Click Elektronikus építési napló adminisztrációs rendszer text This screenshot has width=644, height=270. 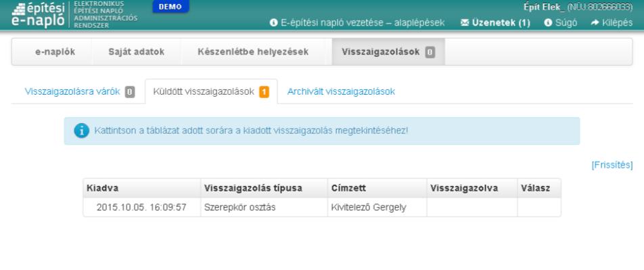[x=106, y=14]
